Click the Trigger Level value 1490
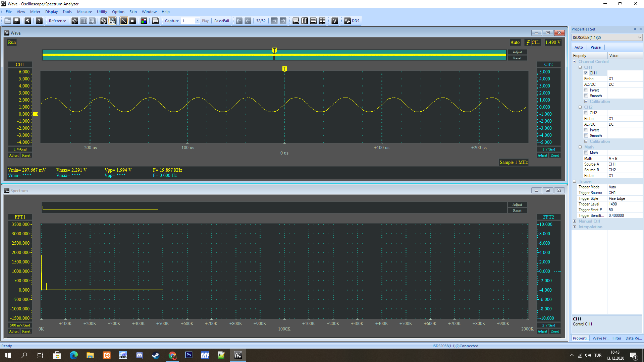 tap(625, 204)
